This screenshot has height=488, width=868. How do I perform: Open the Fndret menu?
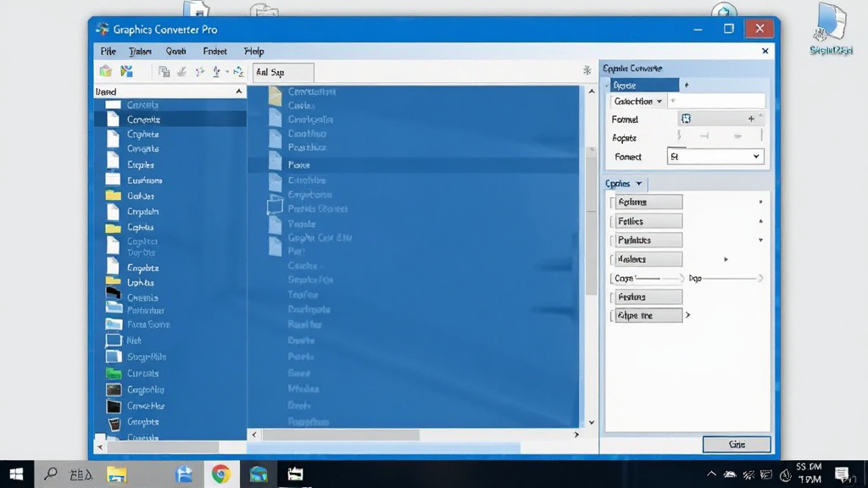pos(214,51)
